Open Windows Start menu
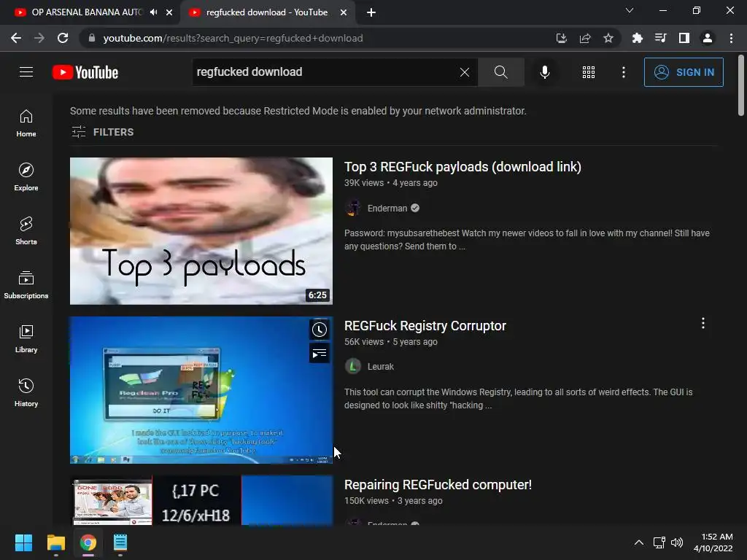Image resolution: width=747 pixels, height=560 pixels. 23,542
